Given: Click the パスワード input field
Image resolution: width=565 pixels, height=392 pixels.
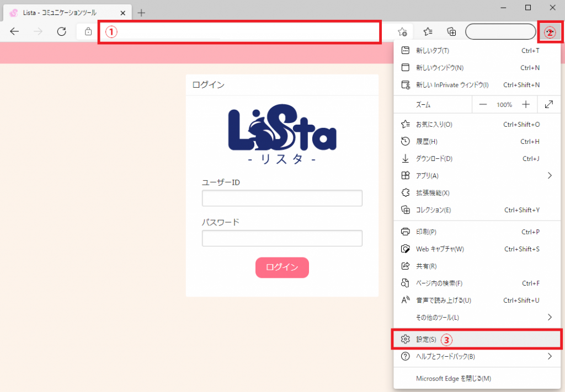Looking at the screenshot, I should (x=282, y=238).
